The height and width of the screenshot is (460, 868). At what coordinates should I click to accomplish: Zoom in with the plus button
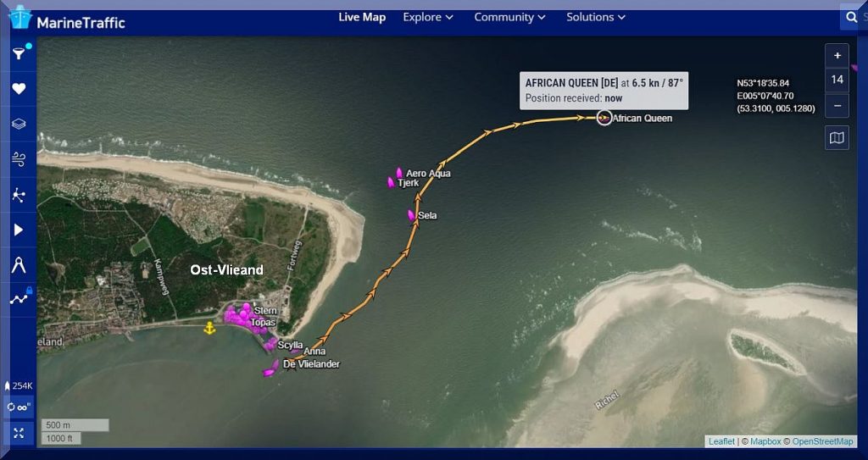tap(837, 55)
